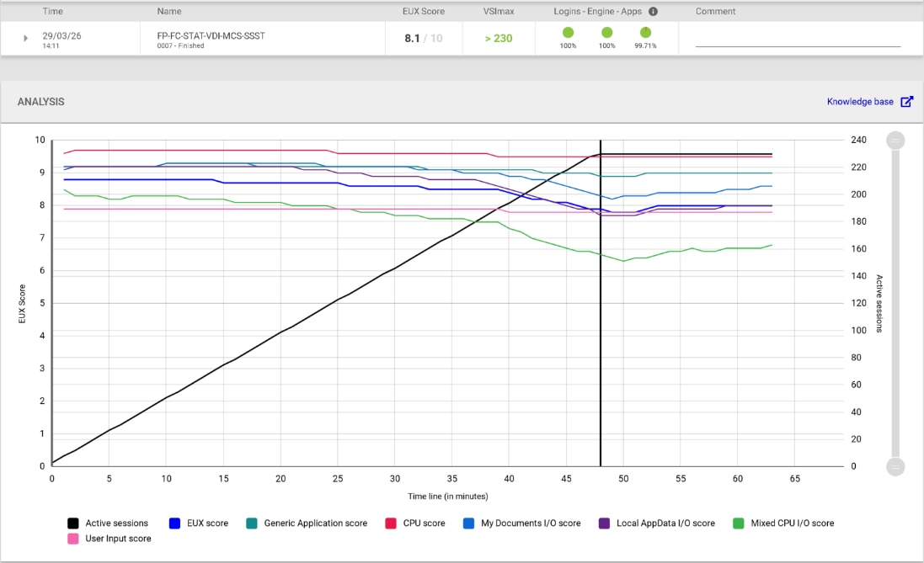Image resolution: width=924 pixels, height=563 pixels.
Task: Open the Knowledge base link
Action: pyautogui.click(x=860, y=102)
